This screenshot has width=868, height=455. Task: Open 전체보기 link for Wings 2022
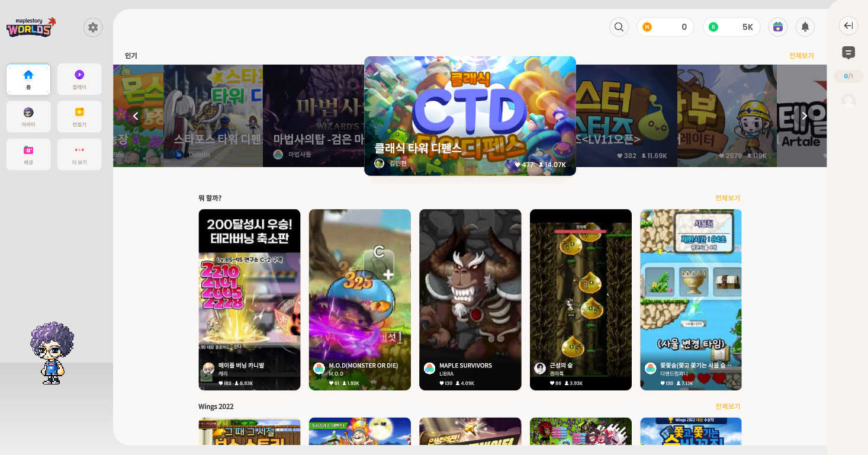coord(726,406)
